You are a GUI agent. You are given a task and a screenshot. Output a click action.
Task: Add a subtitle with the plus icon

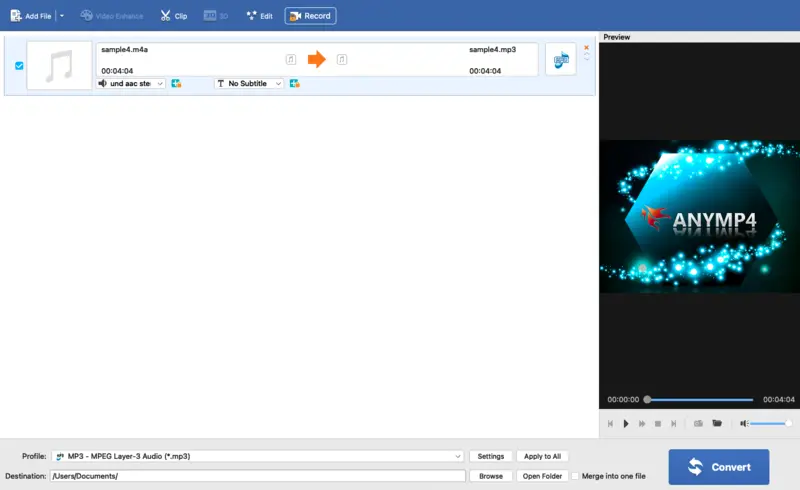[x=294, y=83]
